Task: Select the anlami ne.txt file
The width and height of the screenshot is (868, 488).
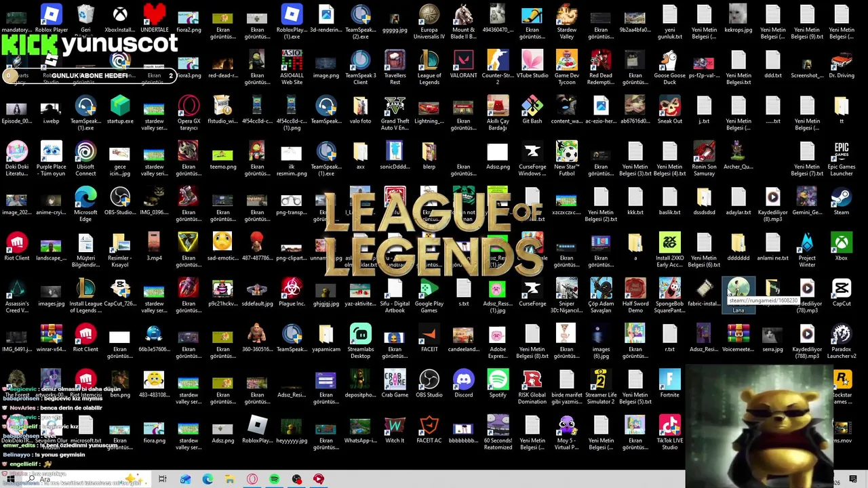Action: (773, 247)
